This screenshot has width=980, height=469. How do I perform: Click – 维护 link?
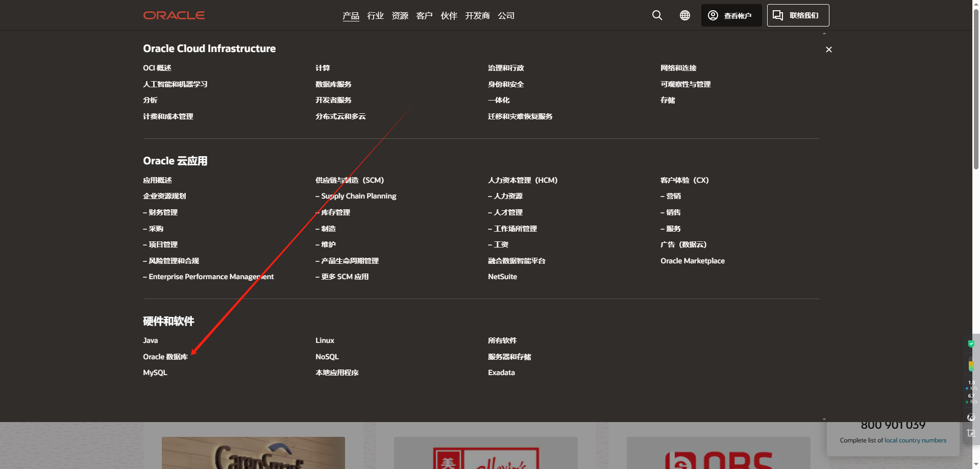coord(326,244)
